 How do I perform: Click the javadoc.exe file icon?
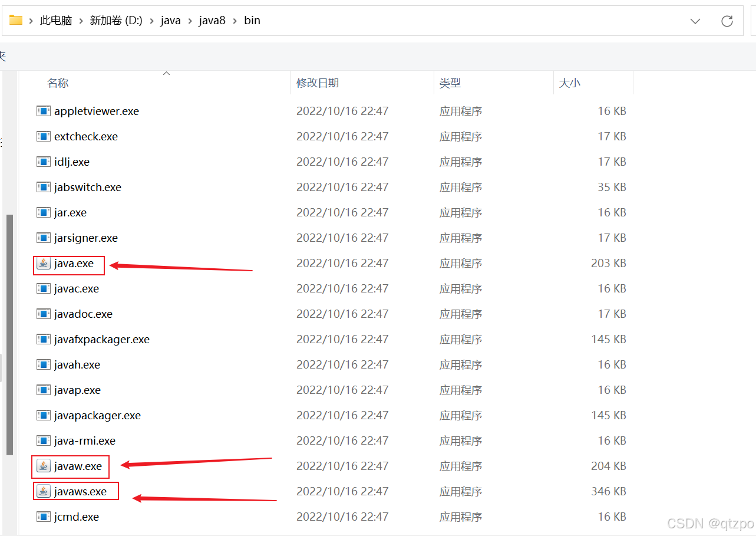point(43,314)
